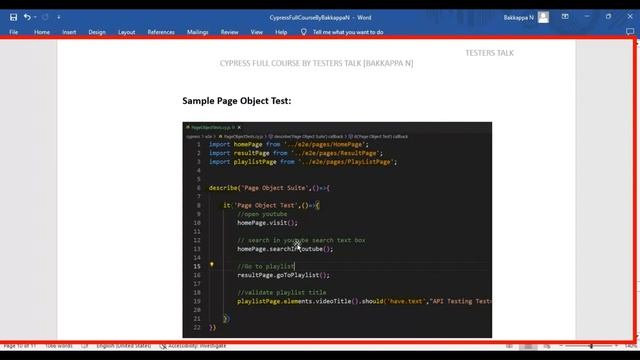
Task: Click the zoom out minus button
Action: click(x=561, y=346)
